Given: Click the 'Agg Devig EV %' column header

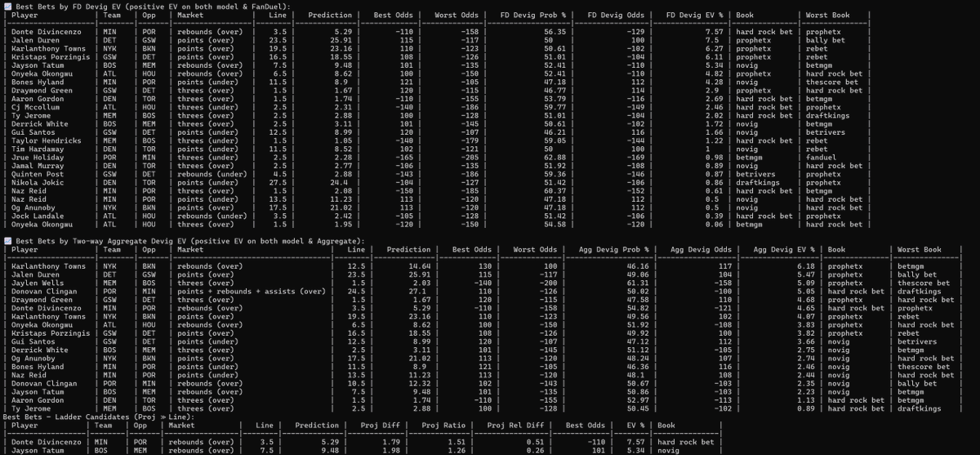Looking at the screenshot, I should (x=784, y=250).
